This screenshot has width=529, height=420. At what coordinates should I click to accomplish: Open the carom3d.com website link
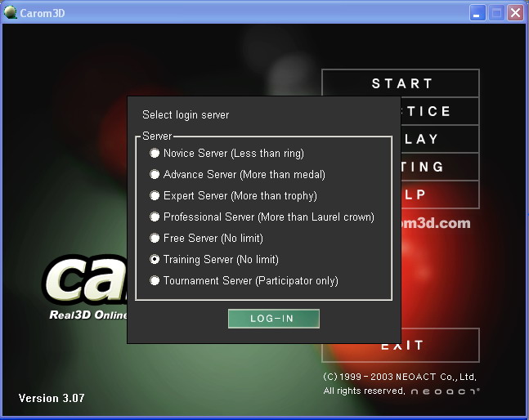pos(436,223)
